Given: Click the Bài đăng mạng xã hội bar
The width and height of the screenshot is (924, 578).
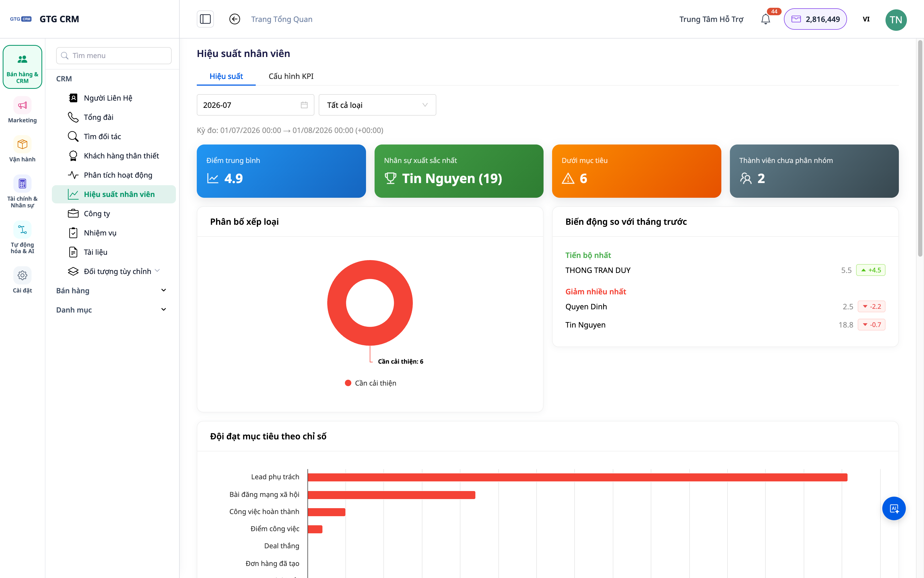Looking at the screenshot, I should [x=391, y=495].
